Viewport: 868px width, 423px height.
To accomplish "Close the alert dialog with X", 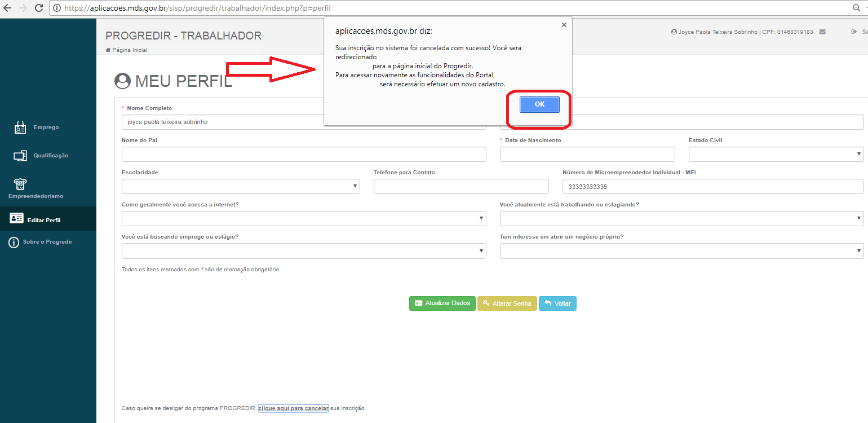I will tap(564, 25).
